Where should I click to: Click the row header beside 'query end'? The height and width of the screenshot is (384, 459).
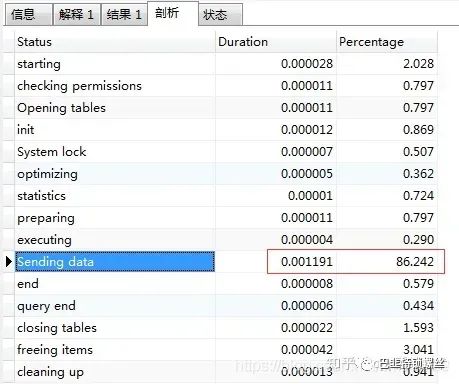click(x=9, y=306)
